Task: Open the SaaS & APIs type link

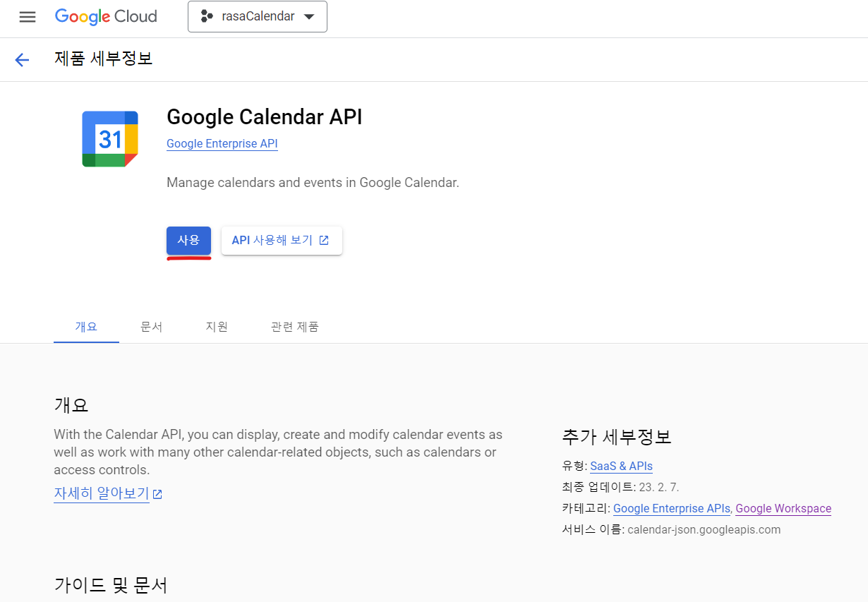Action: coord(621,466)
